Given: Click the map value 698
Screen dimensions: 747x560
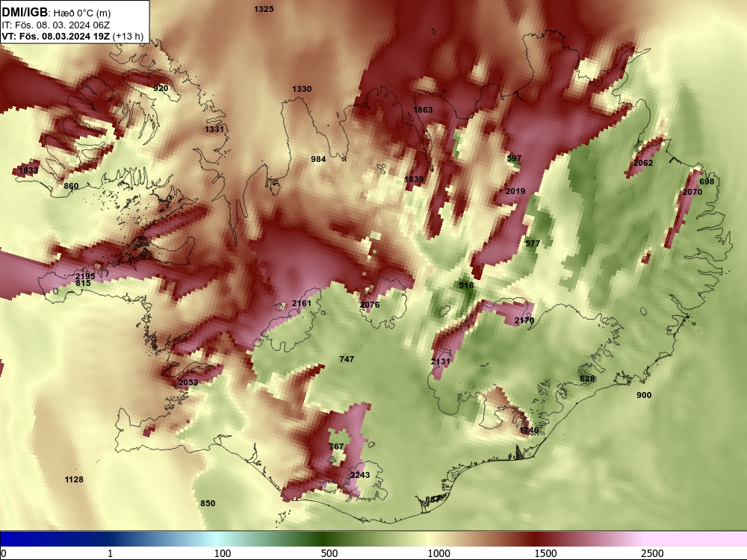Looking at the screenshot, I should coord(707,181).
